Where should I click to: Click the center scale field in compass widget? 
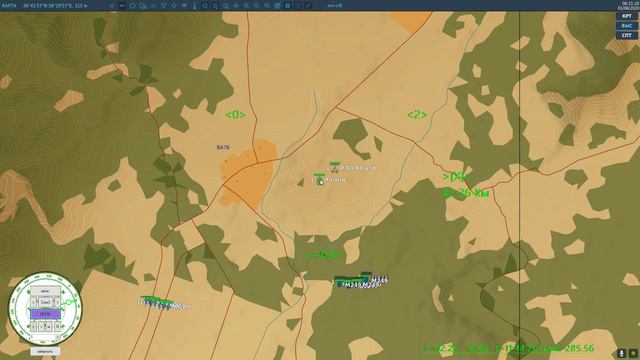tap(46, 302)
